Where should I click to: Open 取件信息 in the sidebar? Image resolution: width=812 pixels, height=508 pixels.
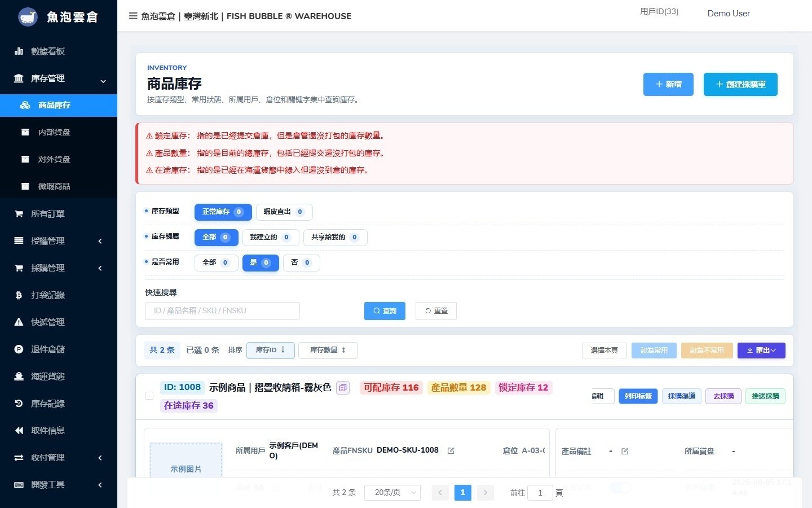click(x=59, y=431)
